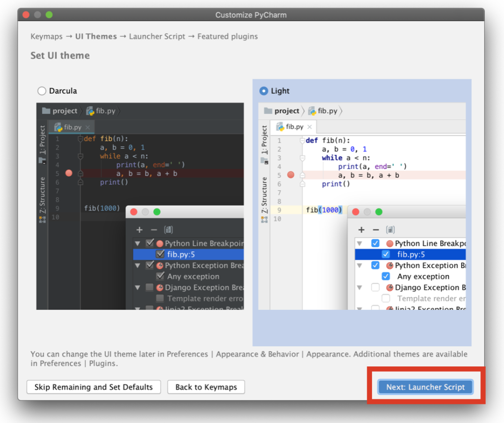This screenshot has width=504, height=423.
Task: Click the project folder icon in Darcula preview
Action: (x=47, y=111)
